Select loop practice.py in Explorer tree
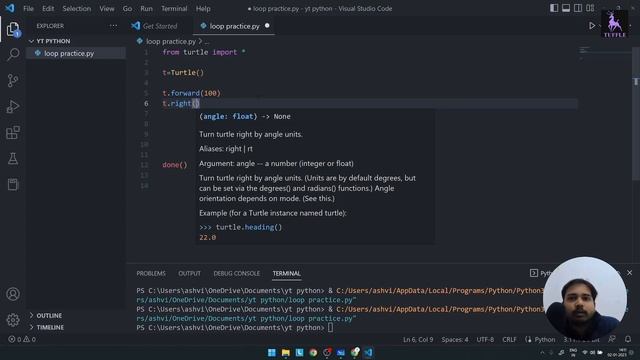 [x=76, y=53]
